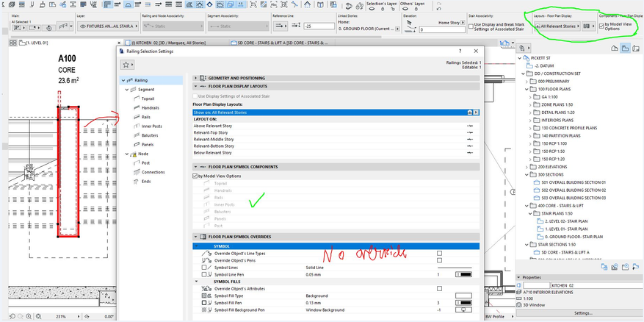Click the Reference Line offset field showing -25

pyautogui.click(x=319, y=26)
